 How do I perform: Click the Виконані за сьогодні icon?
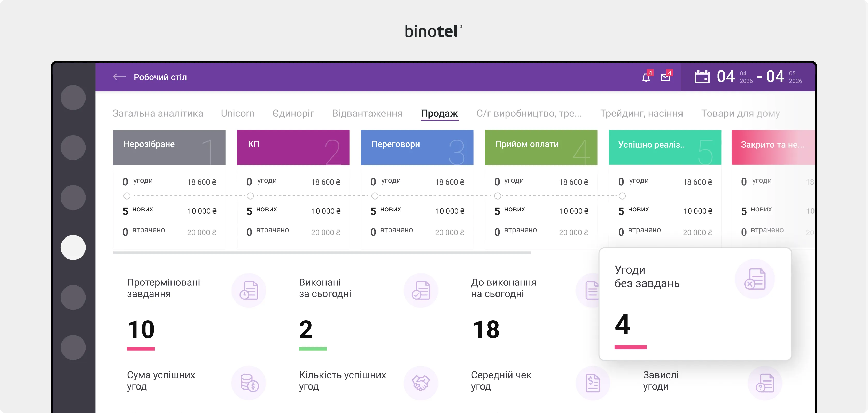421,290
